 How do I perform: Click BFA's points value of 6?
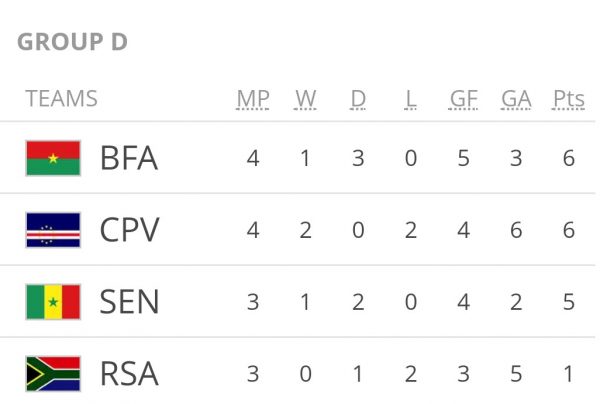[568, 158]
